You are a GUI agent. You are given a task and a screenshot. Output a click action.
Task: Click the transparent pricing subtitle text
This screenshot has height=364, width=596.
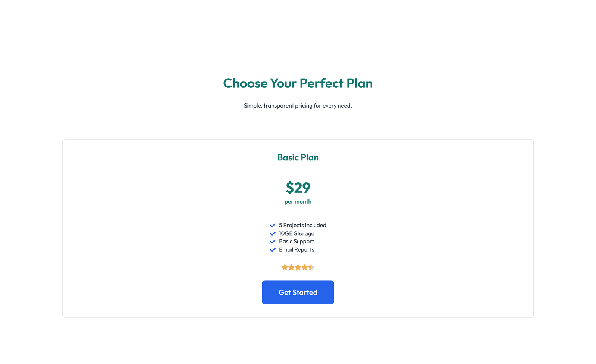[x=298, y=106]
